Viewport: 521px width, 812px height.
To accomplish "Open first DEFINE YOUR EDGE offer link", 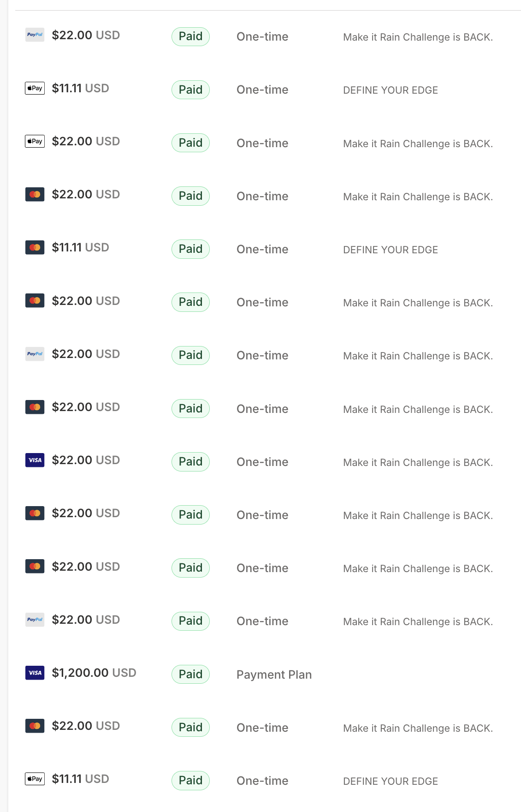I will pos(391,90).
